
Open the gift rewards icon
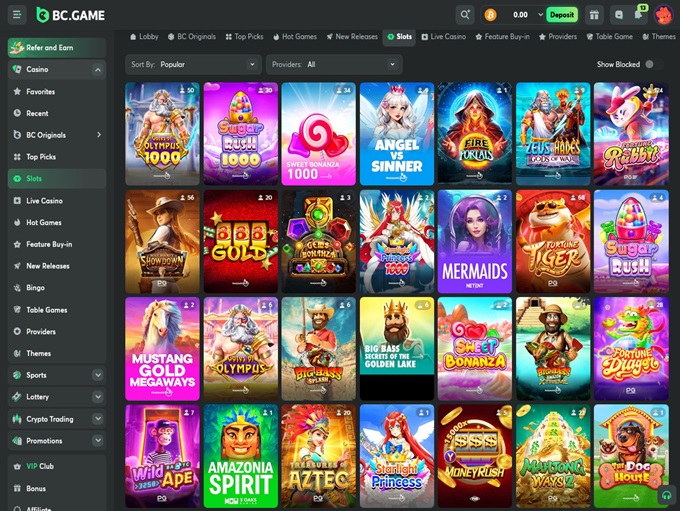pos(594,15)
